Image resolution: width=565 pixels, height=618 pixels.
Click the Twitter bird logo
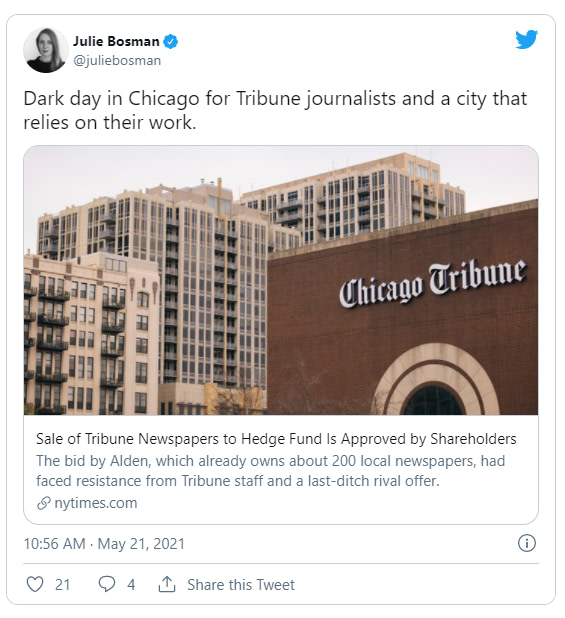[526, 39]
